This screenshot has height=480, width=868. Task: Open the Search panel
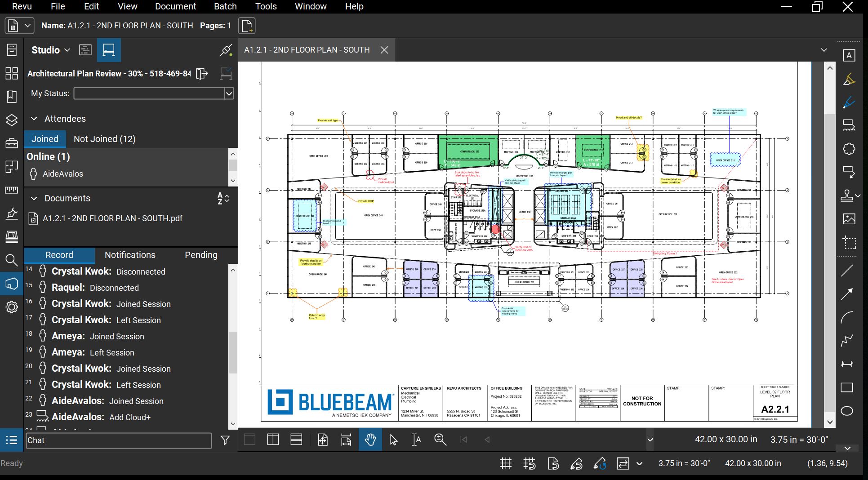pos(11,261)
